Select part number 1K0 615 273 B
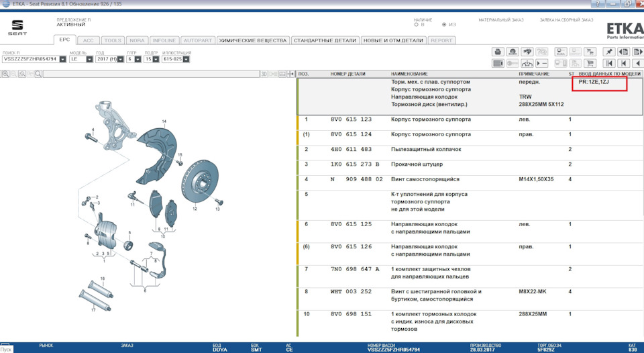The image size is (644, 353). (355, 164)
